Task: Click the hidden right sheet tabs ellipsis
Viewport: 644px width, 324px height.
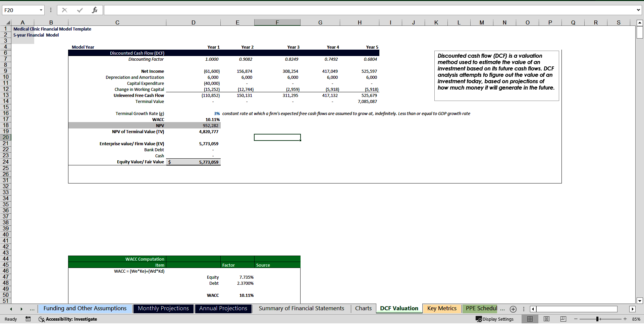Action: (x=502, y=309)
